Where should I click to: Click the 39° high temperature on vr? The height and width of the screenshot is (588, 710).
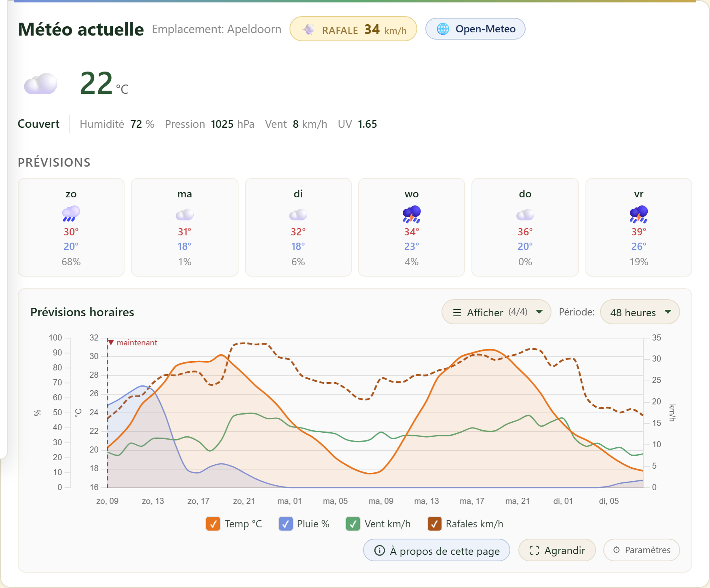(x=639, y=232)
